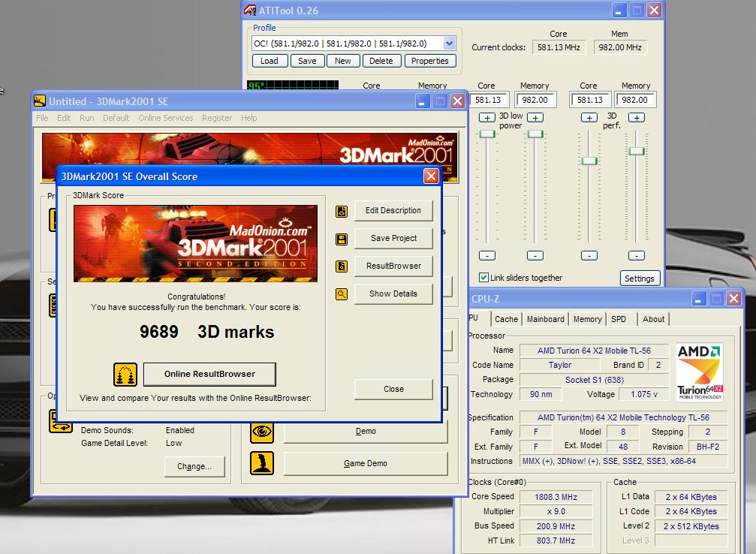Toggle Link sliders together checkbox
Image resolution: width=756 pixels, height=554 pixels.
pos(483,277)
